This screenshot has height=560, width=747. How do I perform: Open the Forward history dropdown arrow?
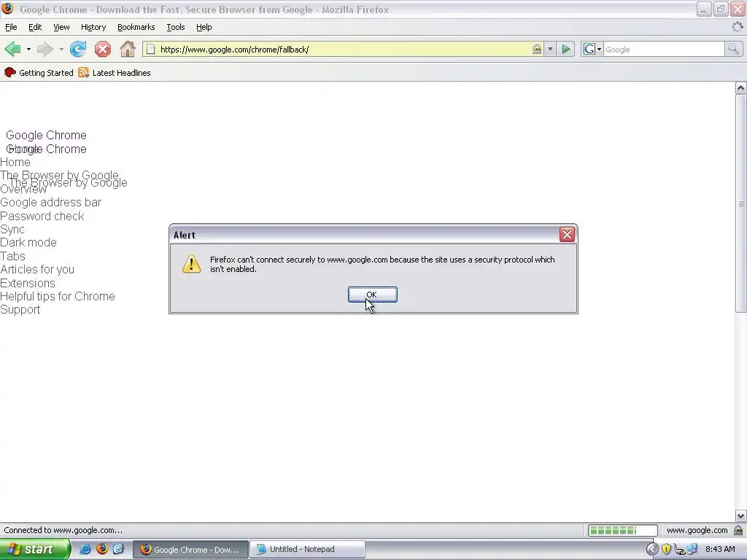pyautogui.click(x=61, y=49)
